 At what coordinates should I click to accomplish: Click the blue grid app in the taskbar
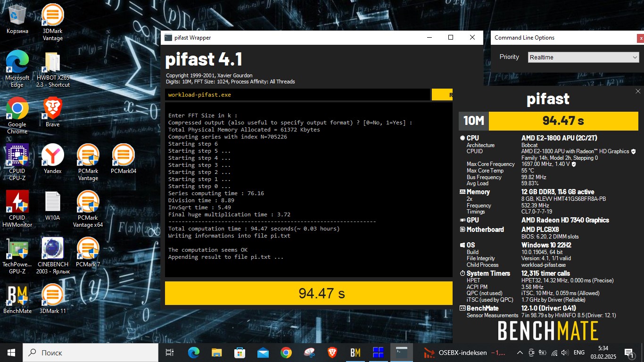click(378, 352)
